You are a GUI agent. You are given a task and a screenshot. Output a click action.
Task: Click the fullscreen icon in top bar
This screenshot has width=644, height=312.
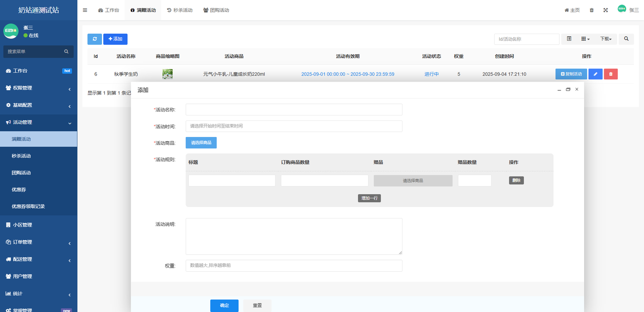[606, 10]
